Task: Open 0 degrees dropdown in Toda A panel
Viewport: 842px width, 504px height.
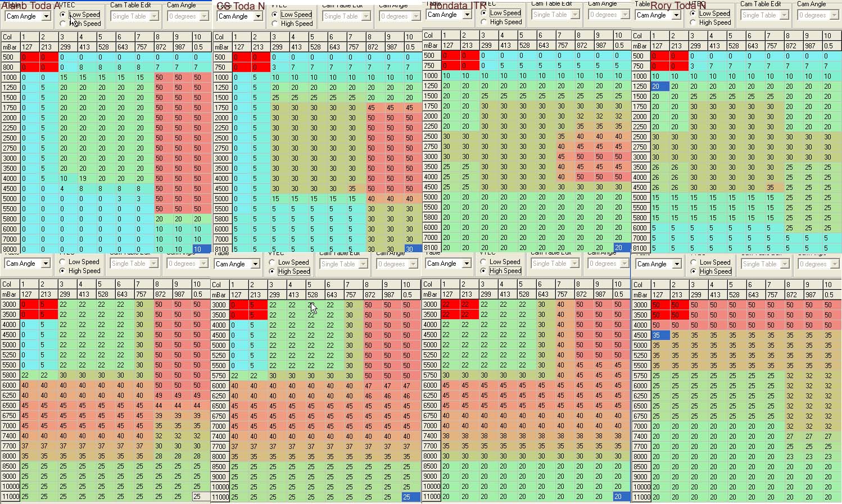Action: 188,16
